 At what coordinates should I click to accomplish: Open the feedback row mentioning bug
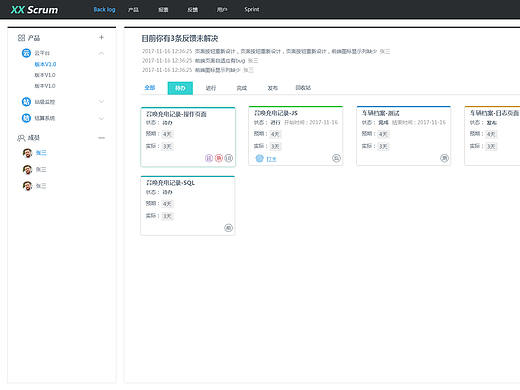[200, 61]
